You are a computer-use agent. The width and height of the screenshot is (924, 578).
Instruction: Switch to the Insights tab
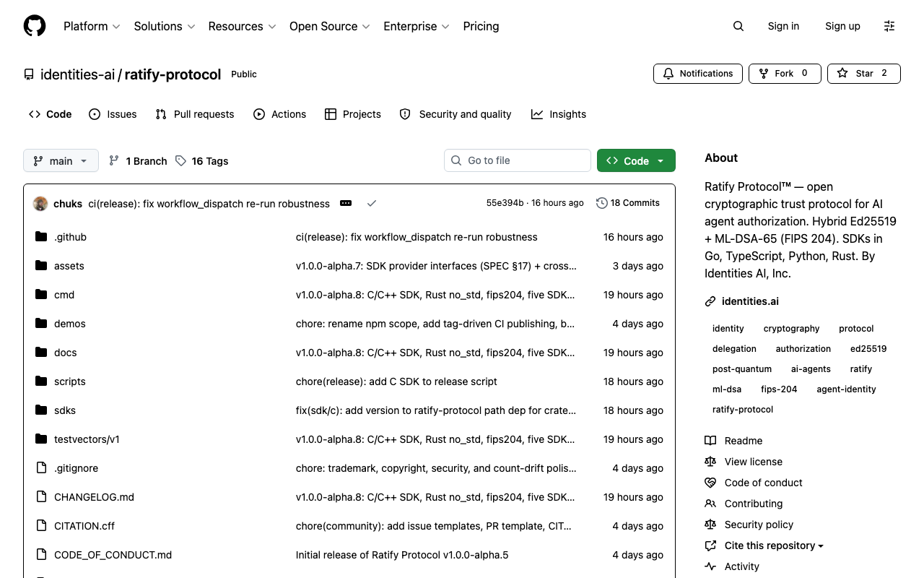coord(559,114)
